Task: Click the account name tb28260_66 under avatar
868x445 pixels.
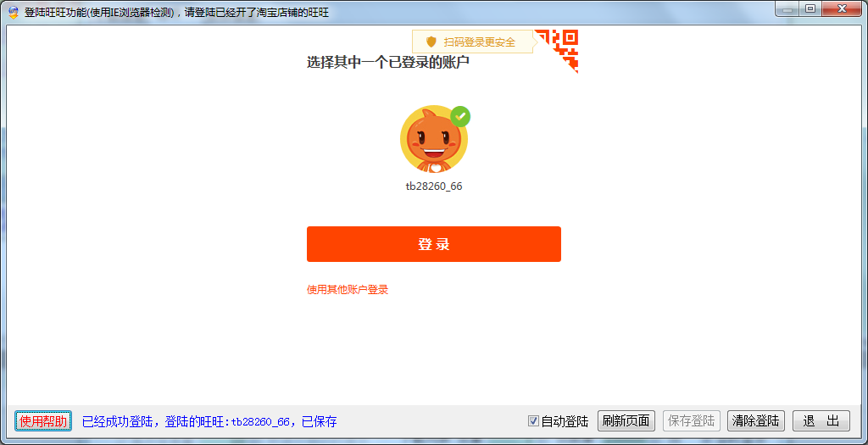Action: click(434, 186)
